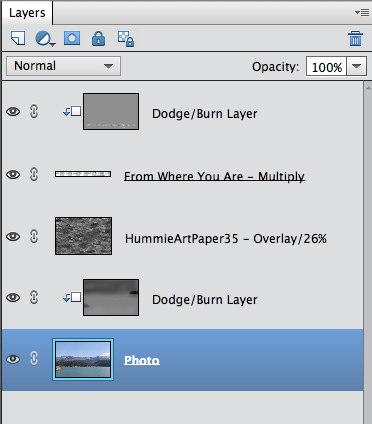The height and width of the screenshot is (424, 372).
Task: Add a layer mask icon
Action: [72, 38]
